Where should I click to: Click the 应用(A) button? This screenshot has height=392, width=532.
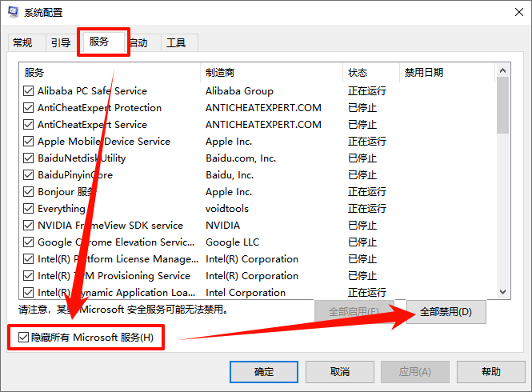click(x=415, y=372)
